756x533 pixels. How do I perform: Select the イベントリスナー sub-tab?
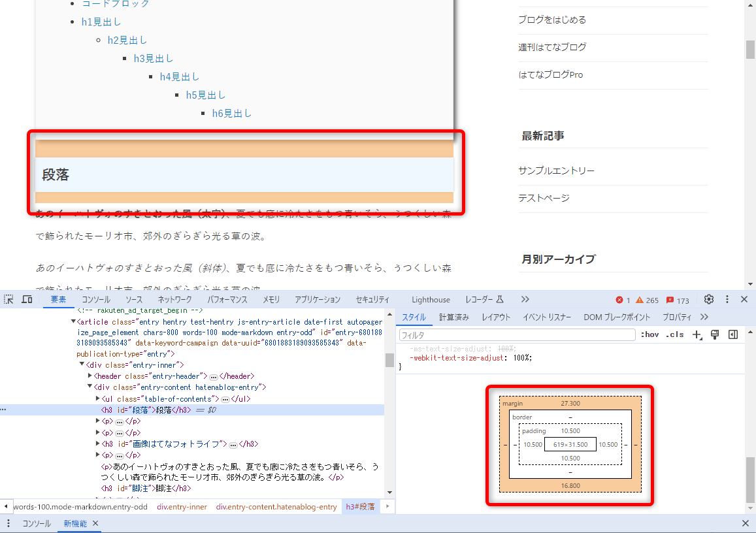pyautogui.click(x=547, y=317)
